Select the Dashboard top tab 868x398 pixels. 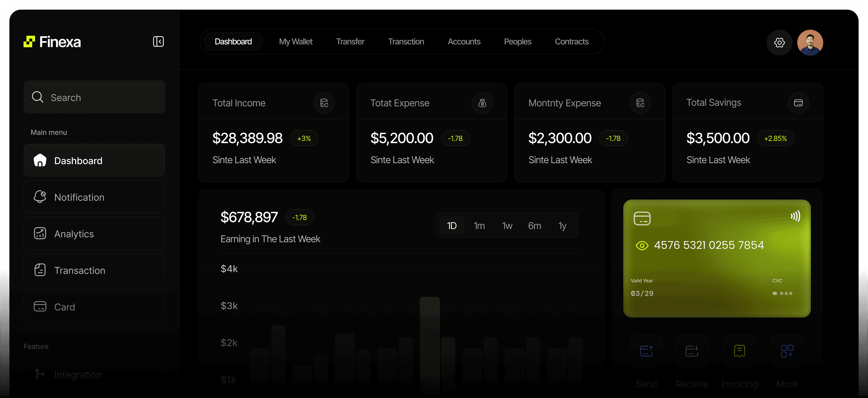(233, 42)
